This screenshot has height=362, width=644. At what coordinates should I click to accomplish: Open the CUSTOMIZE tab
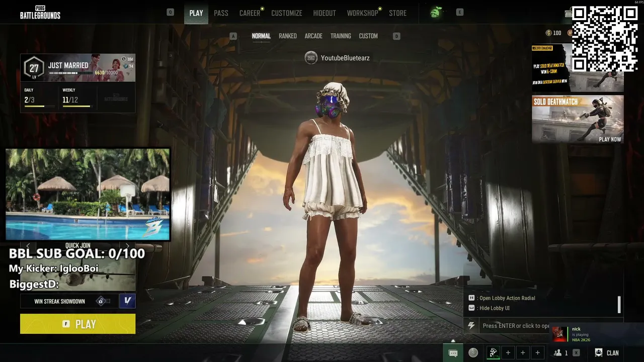click(x=287, y=13)
